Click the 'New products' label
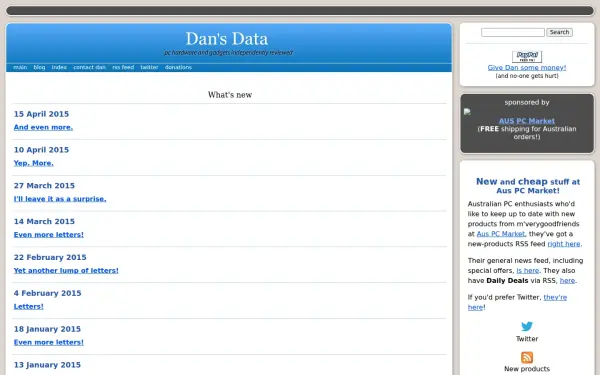600x375 pixels. click(527, 369)
